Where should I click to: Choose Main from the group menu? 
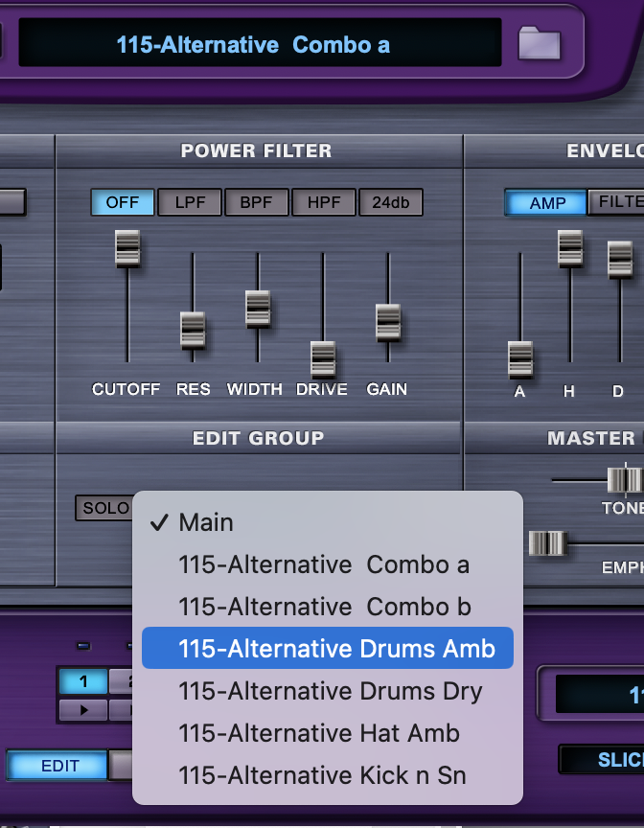328,522
